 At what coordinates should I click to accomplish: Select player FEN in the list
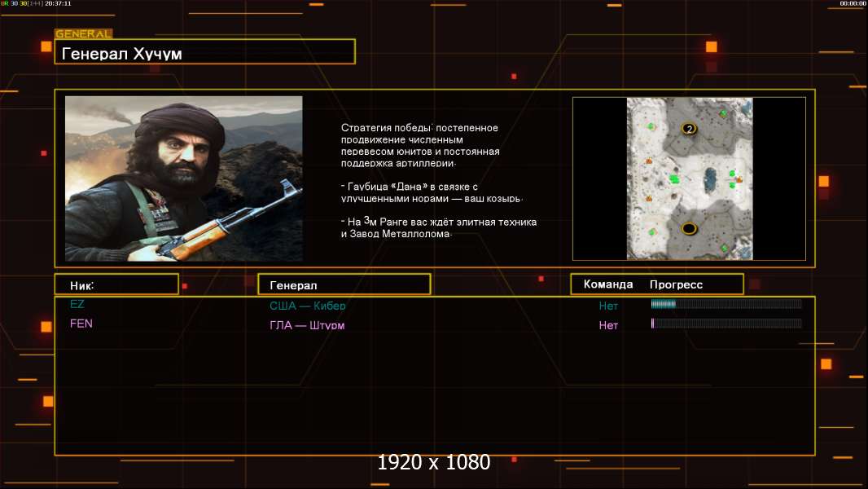pos(81,324)
